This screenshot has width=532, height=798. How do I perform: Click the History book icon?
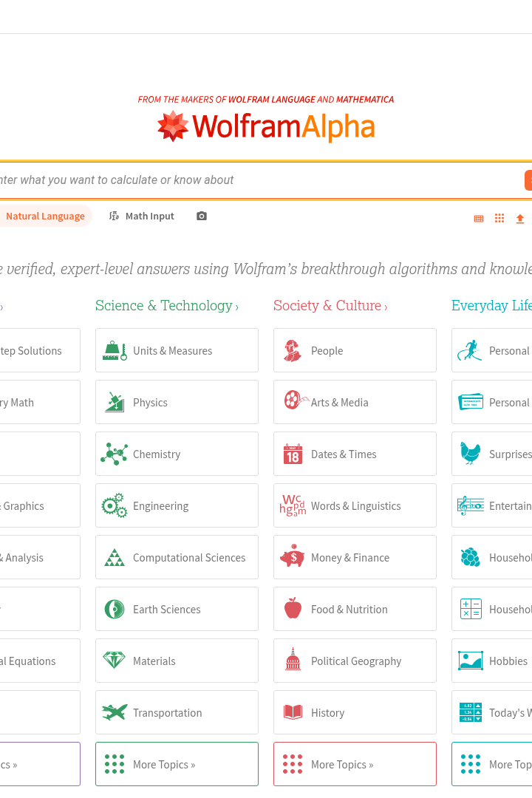click(x=293, y=712)
